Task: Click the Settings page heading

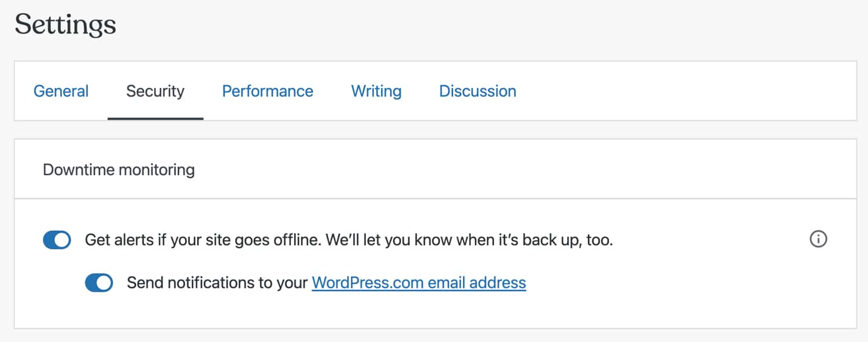Action: pyautogui.click(x=65, y=25)
